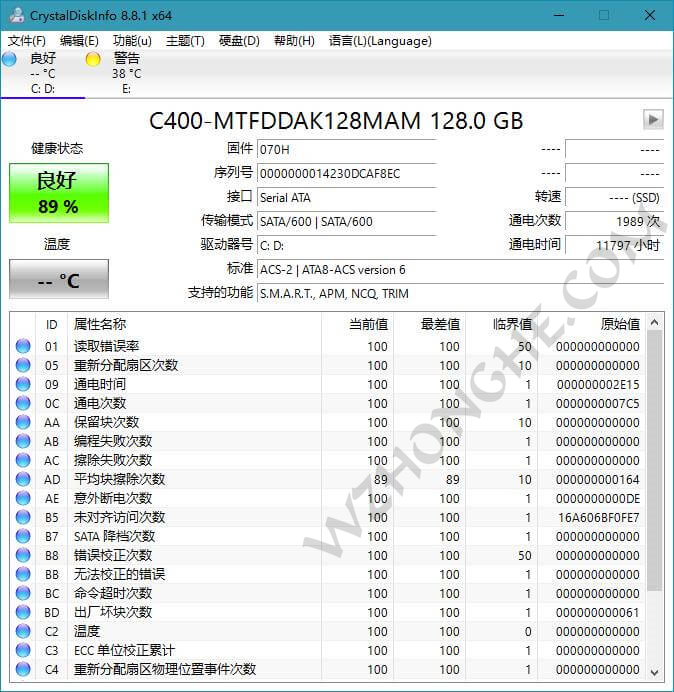Click status icon of row 01 读取错误率
The image size is (674, 692).
tap(23, 346)
